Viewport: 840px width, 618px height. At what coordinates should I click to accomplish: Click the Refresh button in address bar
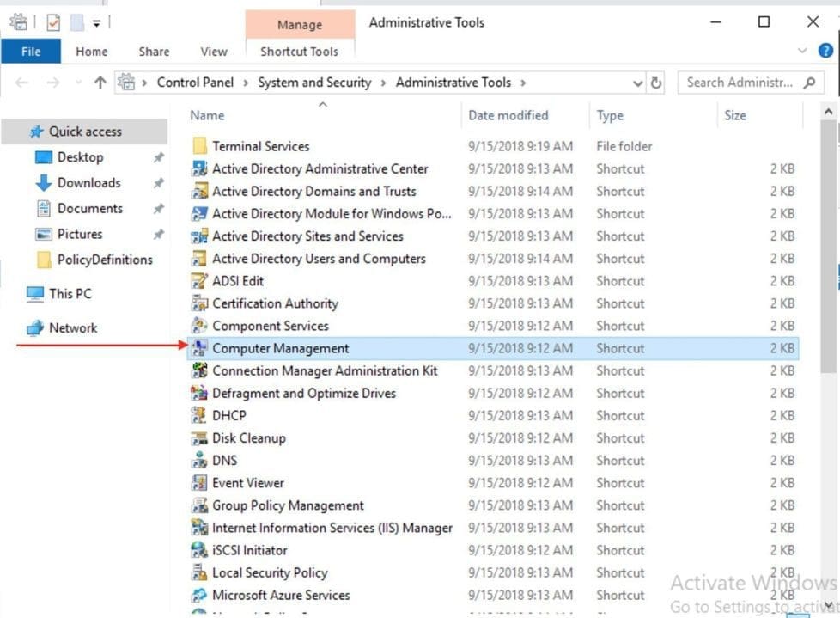click(x=657, y=83)
